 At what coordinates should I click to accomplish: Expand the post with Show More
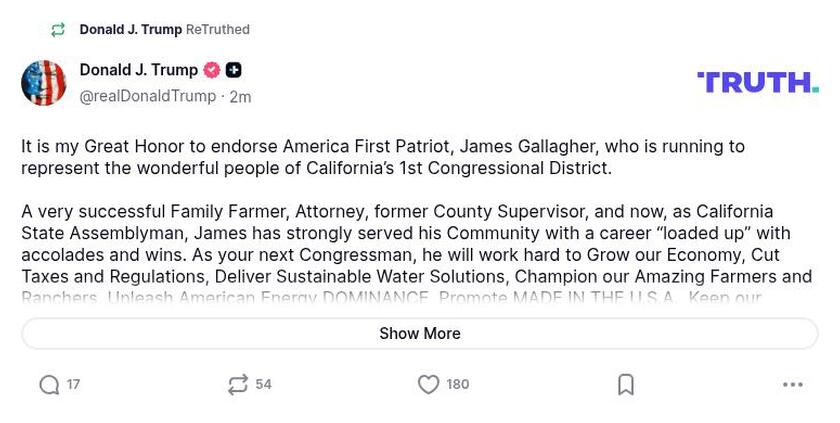(x=420, y=334)
